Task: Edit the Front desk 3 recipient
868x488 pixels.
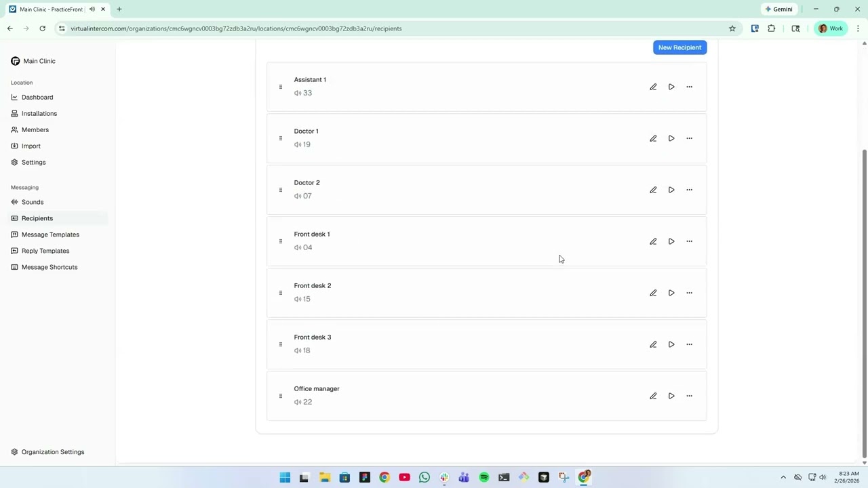Action: 653,344
